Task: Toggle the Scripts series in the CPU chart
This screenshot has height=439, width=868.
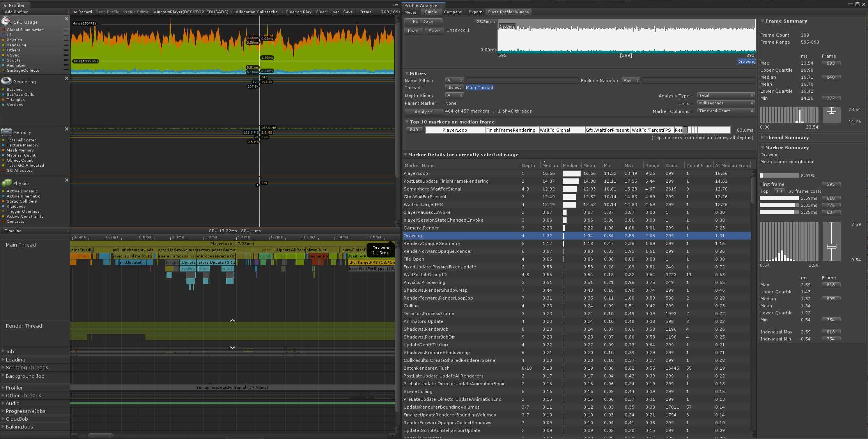Action: click(13, 60)
